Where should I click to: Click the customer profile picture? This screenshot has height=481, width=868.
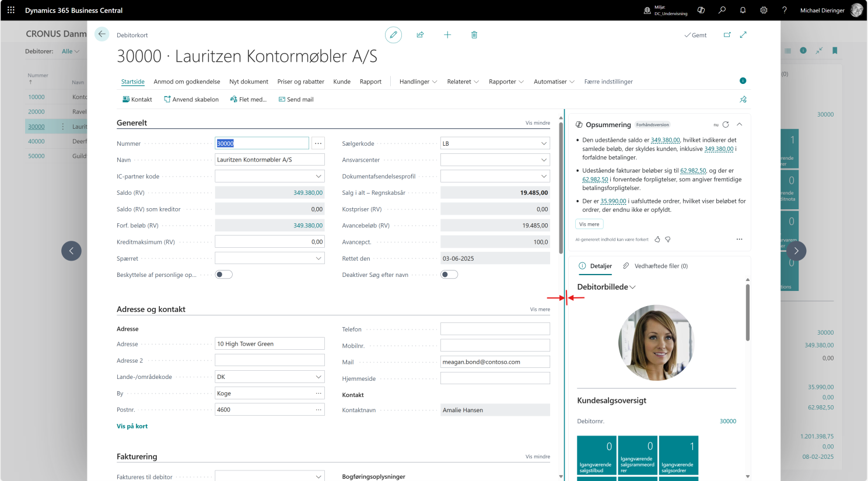click(656, 342)
